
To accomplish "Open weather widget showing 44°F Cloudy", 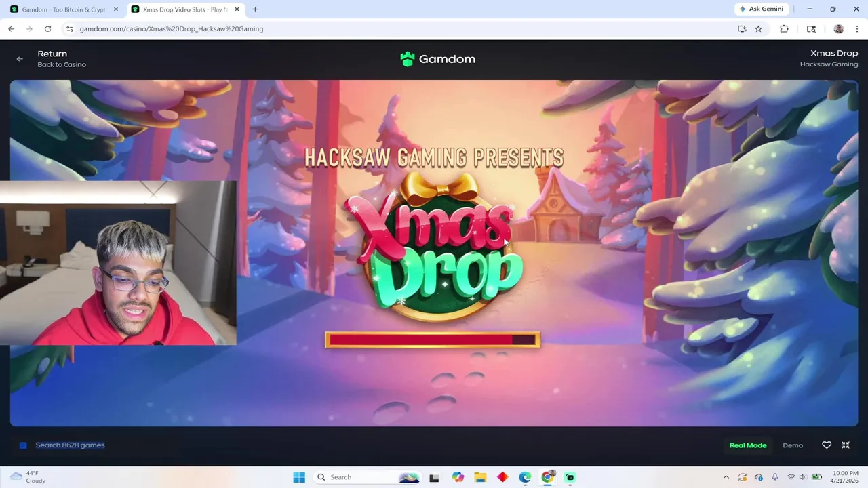I will 28,476.
